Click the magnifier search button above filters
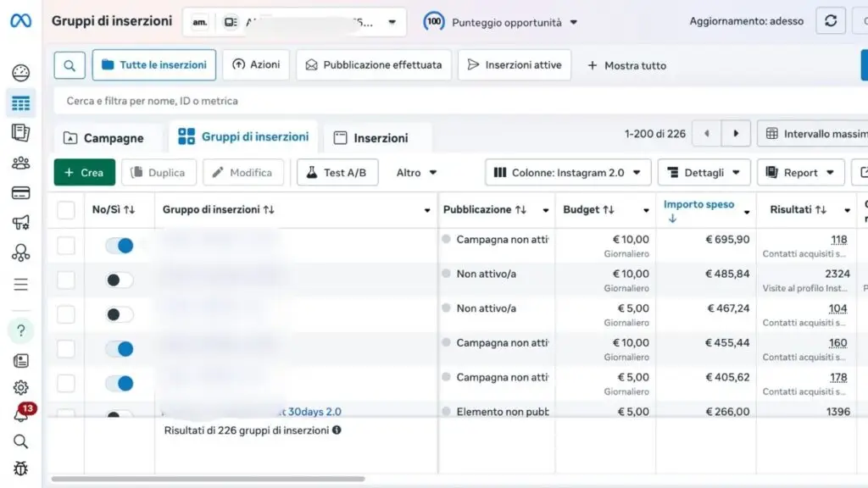 [x=70, y=65]
